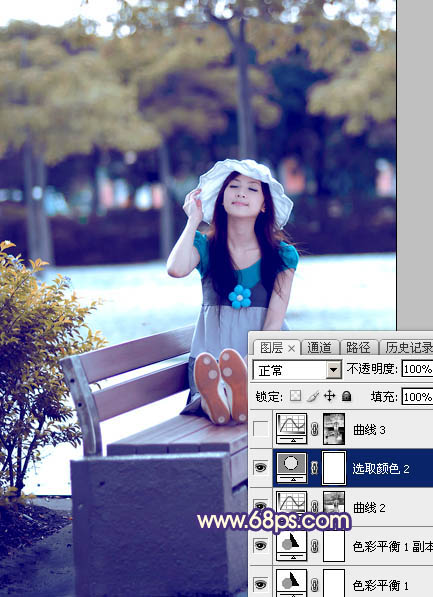This screenshot has width=433, height=597.
Task: Click the 填充 100% input field
Action: tap(417, 397)
